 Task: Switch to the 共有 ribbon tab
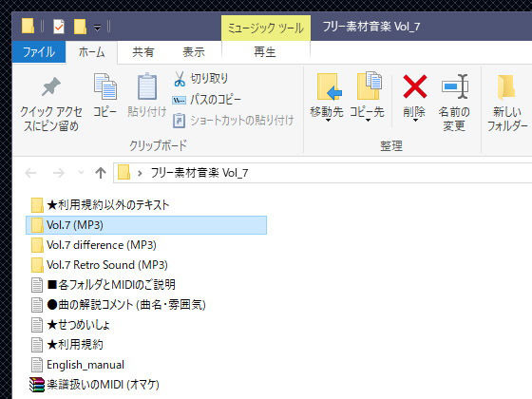coord(143,52)
